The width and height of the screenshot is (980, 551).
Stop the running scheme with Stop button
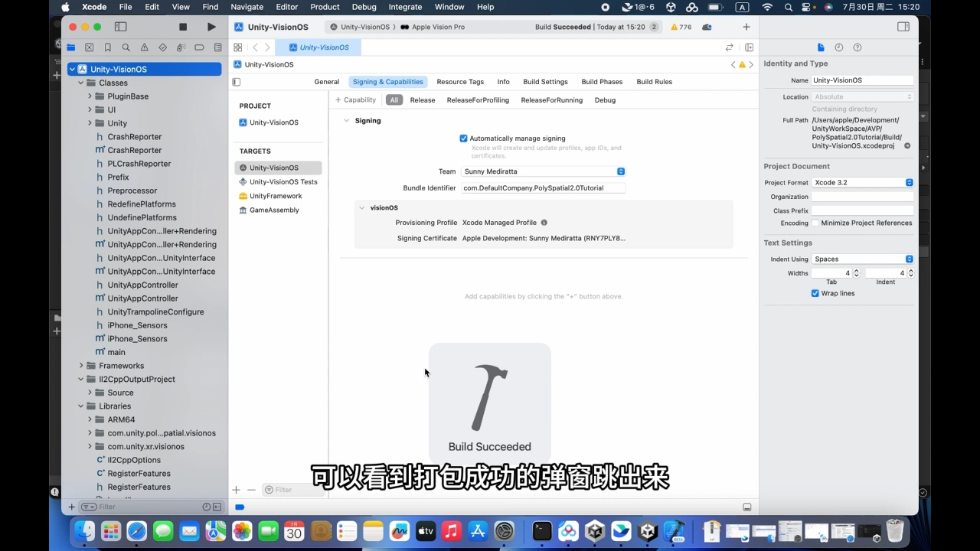[x=183, y=27]
